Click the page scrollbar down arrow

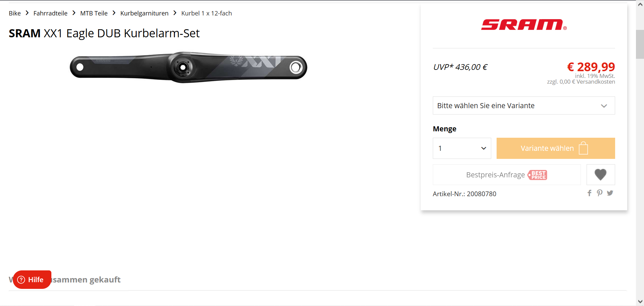(x=640, y=301)
